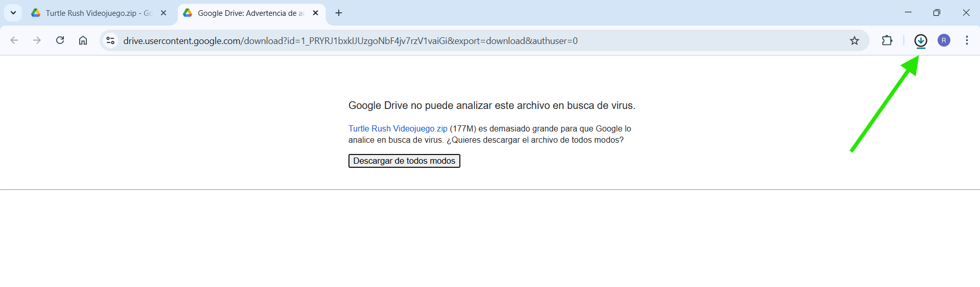
Task: Open the Turtle Rush Videojuego.zip link
Action: pos(398,128)
